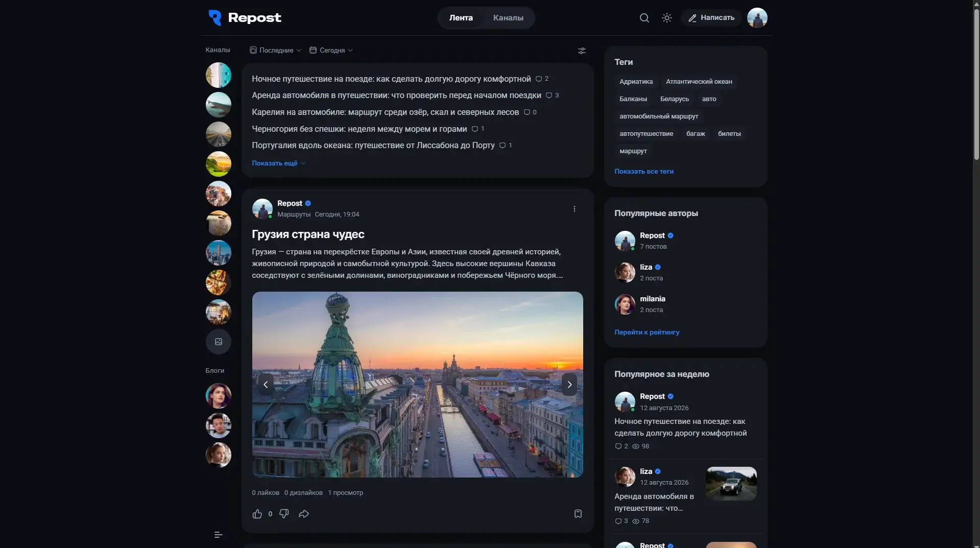Viewport: 980px width, 548px height.
Task: Open Repost in Популярные авторы
Action: [x=652, y=235]
